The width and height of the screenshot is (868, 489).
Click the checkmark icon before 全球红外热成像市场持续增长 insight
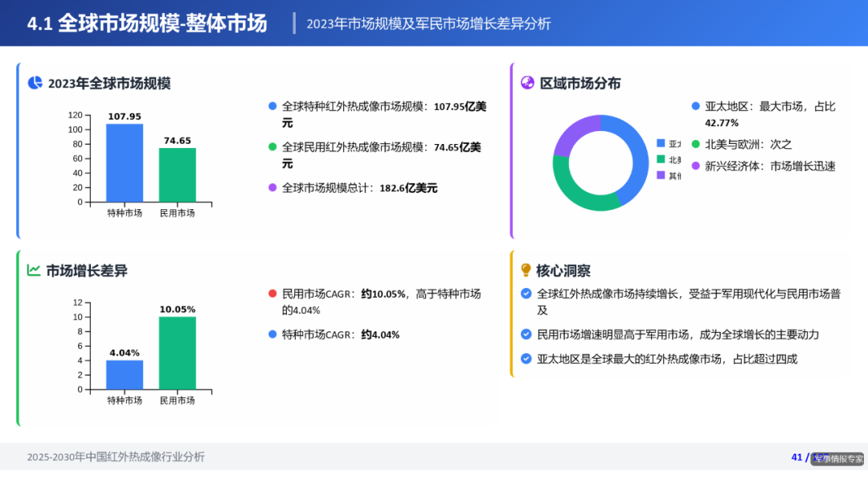tap(526, 295)
